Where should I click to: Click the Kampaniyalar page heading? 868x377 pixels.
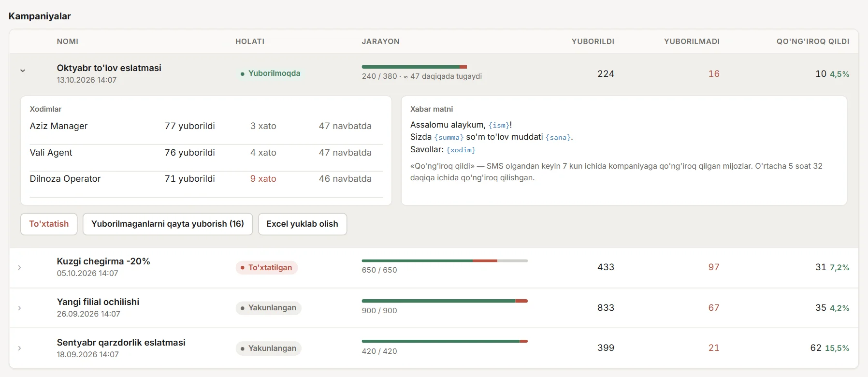click(40, 16)
